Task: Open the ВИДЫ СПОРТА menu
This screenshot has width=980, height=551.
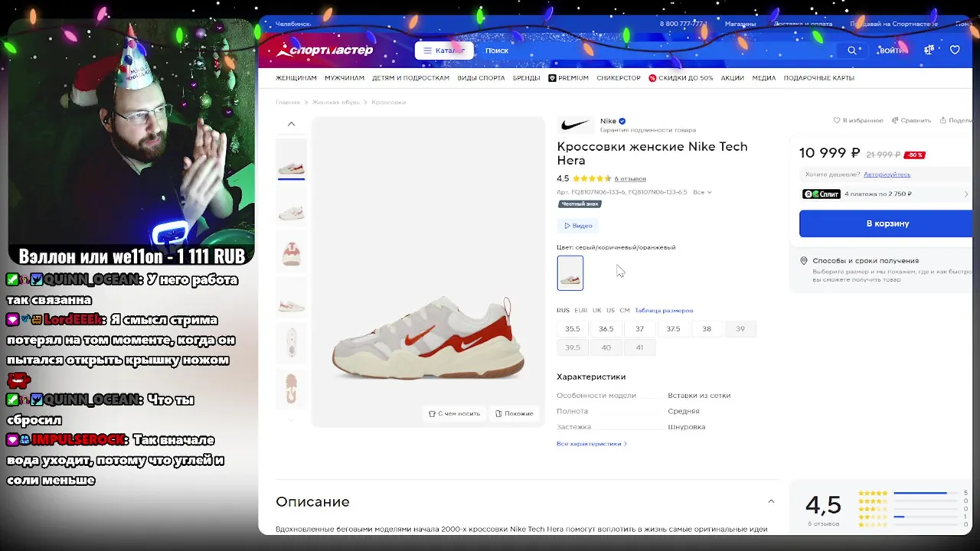Action: click(481, 78)
